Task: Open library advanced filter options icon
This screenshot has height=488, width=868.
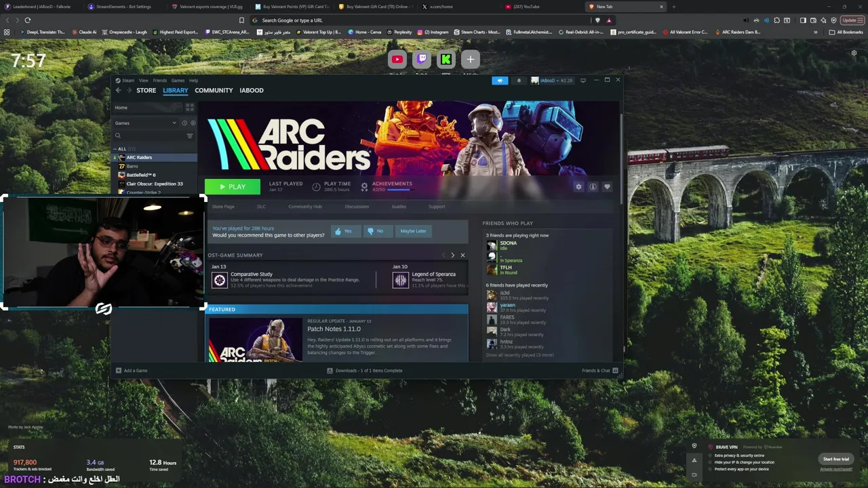Action: 190,136
